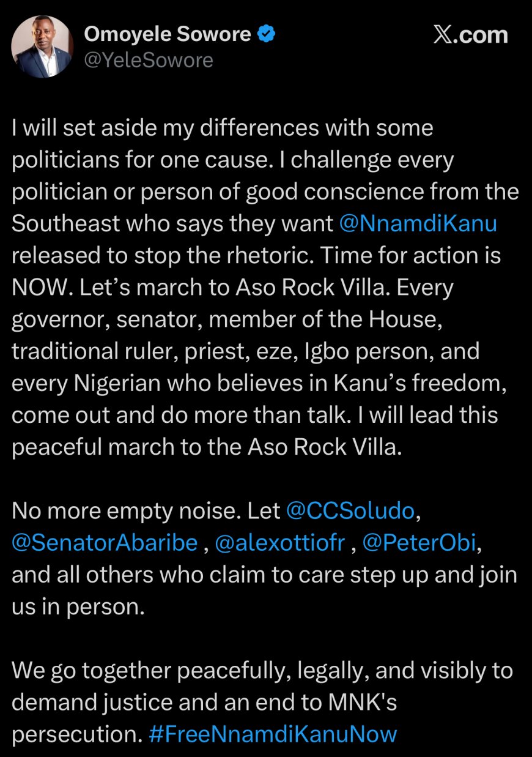
Task: Click the opening words "I will set aside"
Action: (x=76, y=128)
